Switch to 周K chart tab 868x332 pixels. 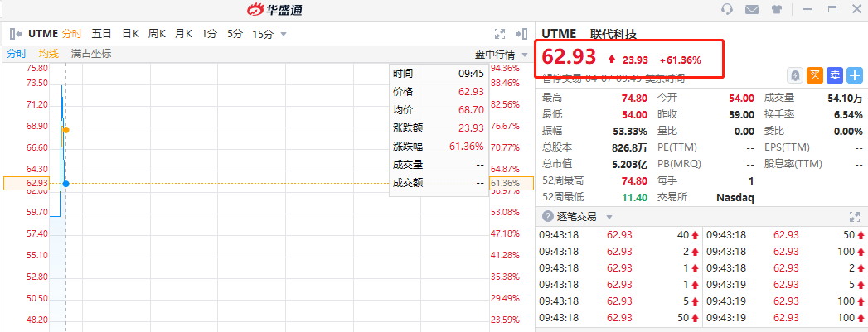(157, 34)
